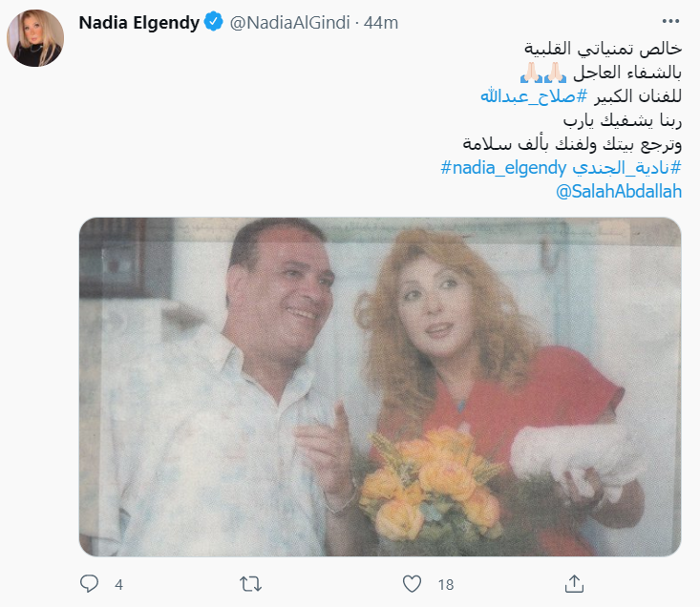Retweet this post with retweet icon
700x607 pixels.
click(250, 584)
